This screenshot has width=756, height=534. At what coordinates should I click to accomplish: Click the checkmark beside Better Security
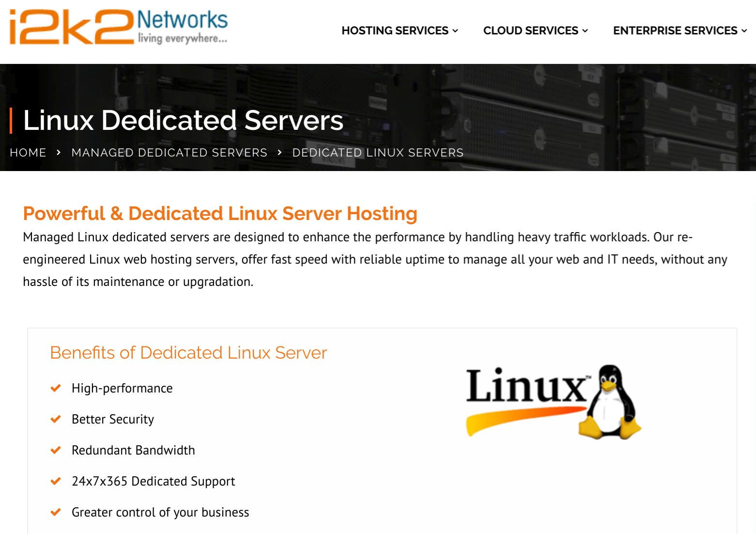click(56, 419)
